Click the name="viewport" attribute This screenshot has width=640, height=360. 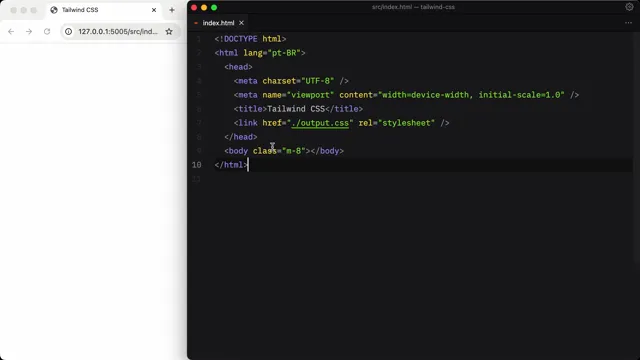point(298,95)
